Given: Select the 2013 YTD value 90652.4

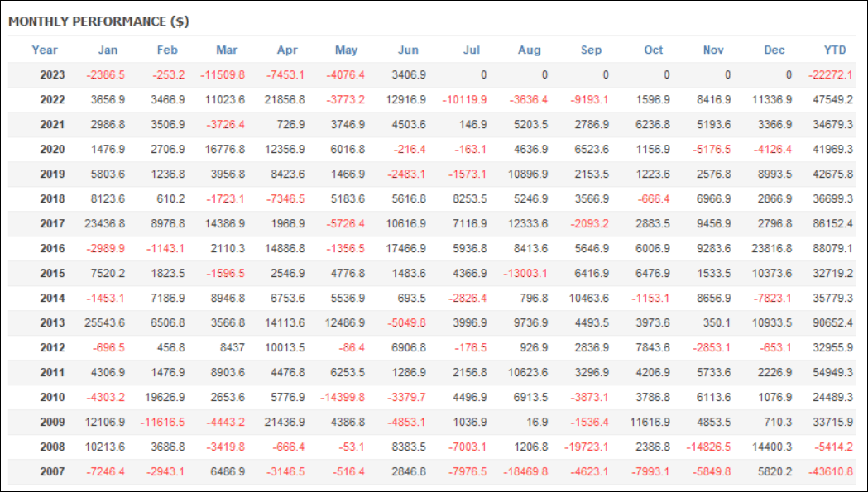Looking at the screenshot, I should pyautogui.click(x=832, y=322).
